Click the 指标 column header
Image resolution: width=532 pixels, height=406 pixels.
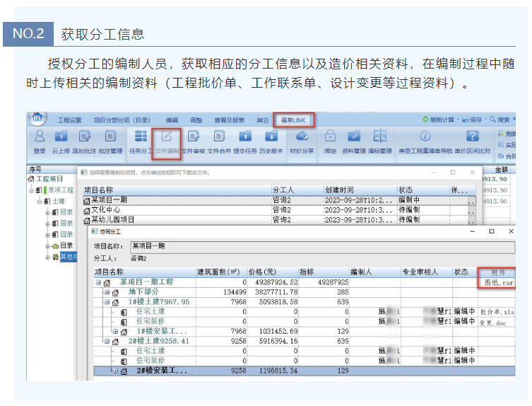324,272
